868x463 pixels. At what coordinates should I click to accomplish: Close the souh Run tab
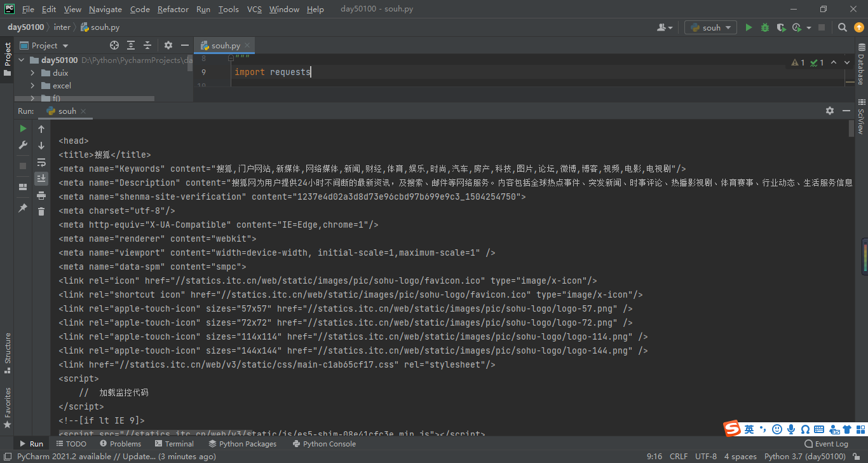point(83,111)
